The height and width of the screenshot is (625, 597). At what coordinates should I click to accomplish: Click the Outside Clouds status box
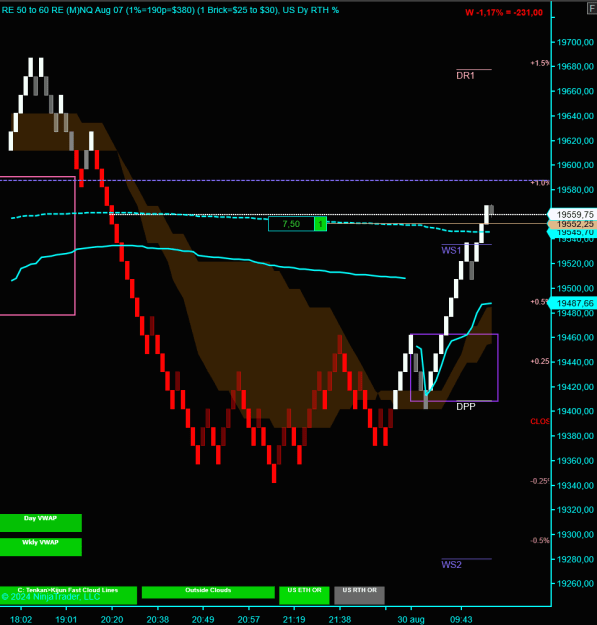(x=208, y=592)
